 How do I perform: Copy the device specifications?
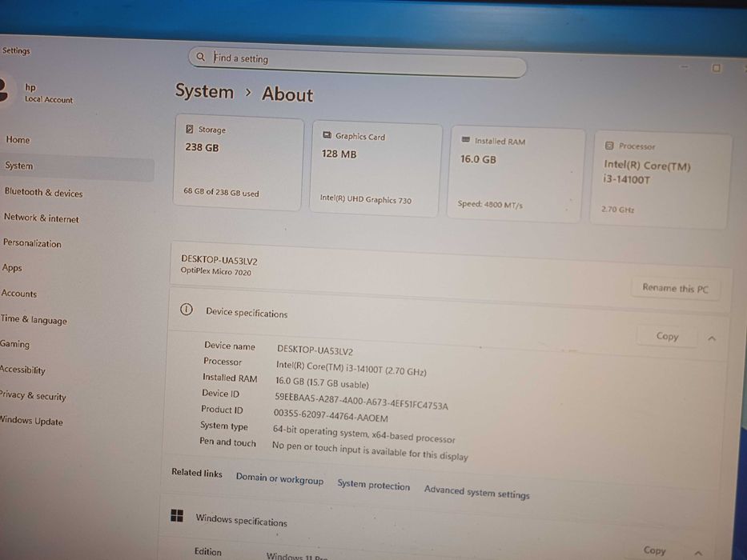click(667, 336)
